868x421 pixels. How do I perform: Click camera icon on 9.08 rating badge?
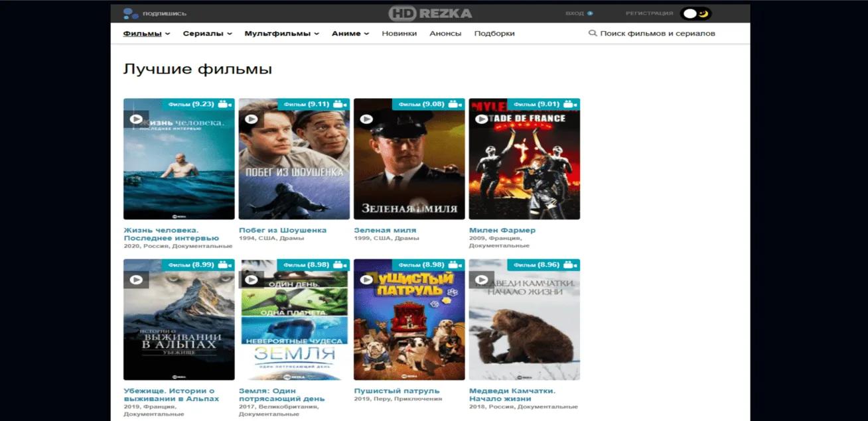pyautogui.click(x=455, y=104)
